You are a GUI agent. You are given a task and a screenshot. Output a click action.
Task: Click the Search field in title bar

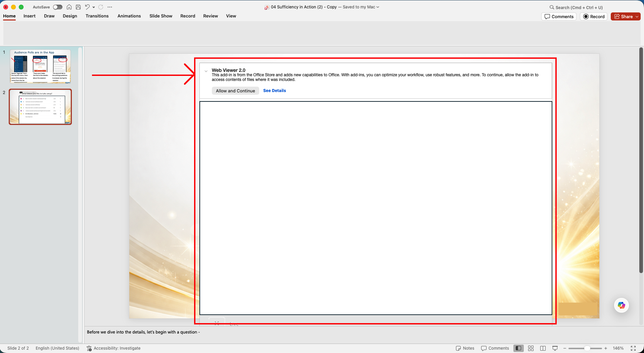tap(576, 7)
